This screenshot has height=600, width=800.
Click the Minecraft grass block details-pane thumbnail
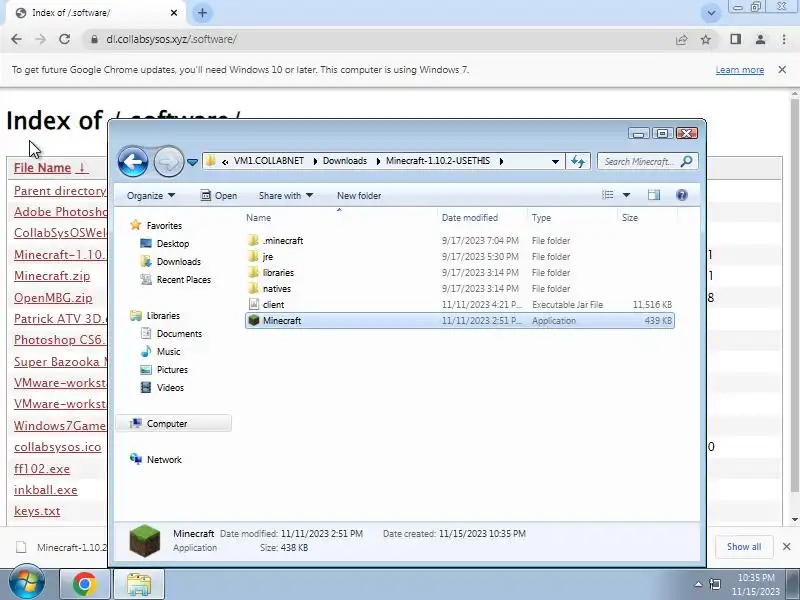click(x=145, y=540)
